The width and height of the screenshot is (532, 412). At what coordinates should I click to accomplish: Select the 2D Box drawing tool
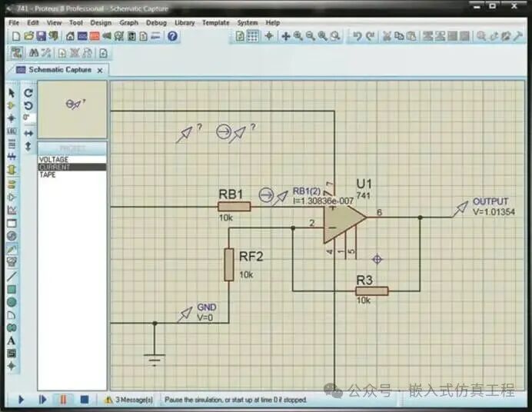12,289
